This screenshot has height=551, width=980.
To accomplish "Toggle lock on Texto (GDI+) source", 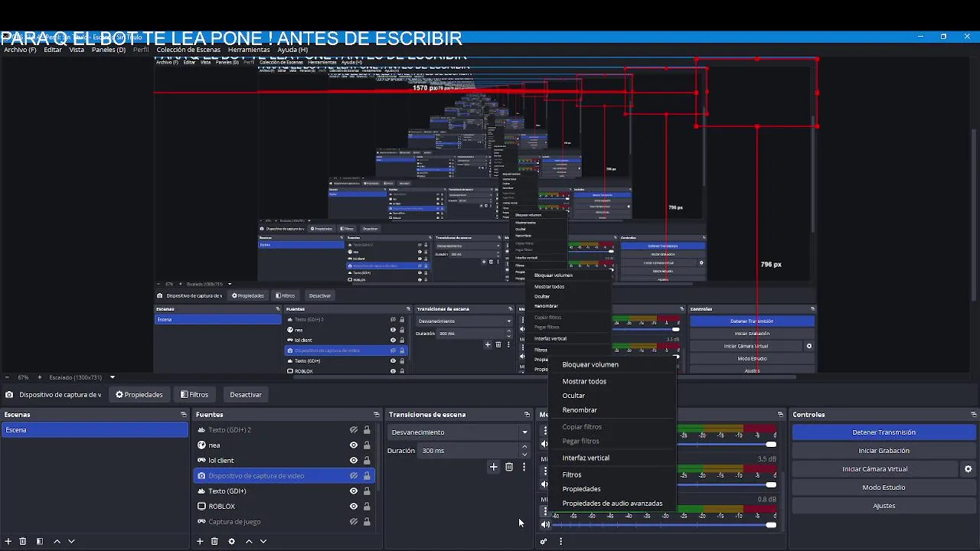I will (x=367, y=491).
